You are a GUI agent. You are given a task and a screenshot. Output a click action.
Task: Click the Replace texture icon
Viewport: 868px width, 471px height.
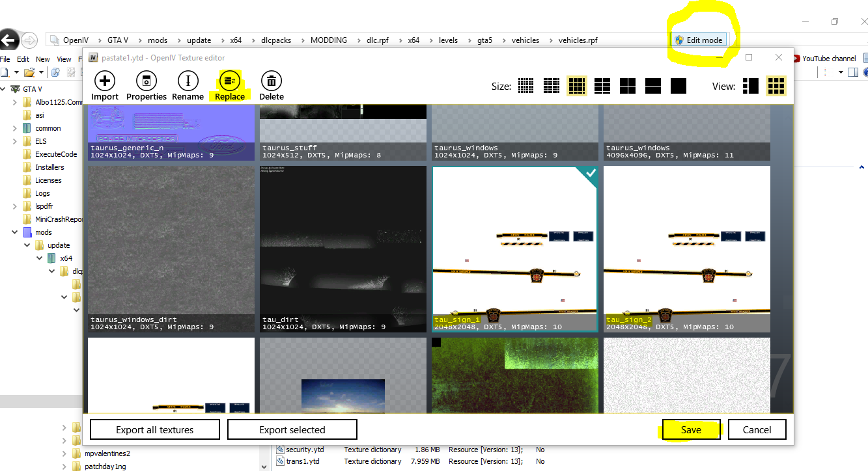tap(230, 81)
